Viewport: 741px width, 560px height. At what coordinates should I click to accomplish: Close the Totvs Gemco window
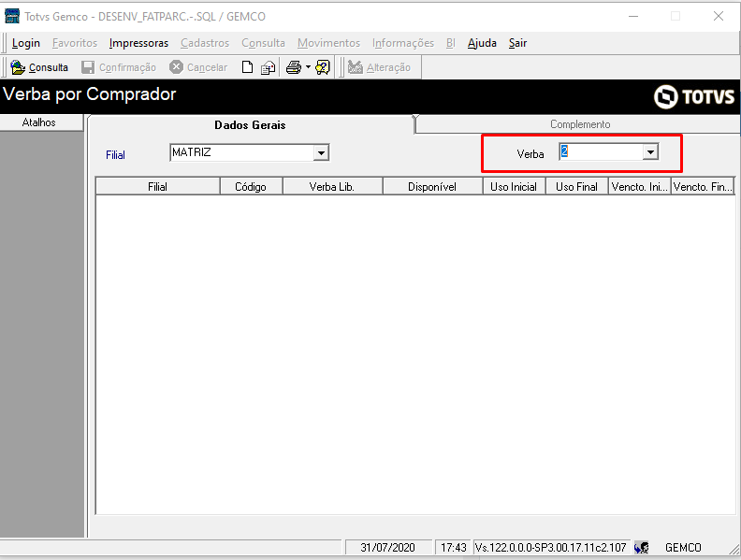pyautogui.click(x=719, y=16)
